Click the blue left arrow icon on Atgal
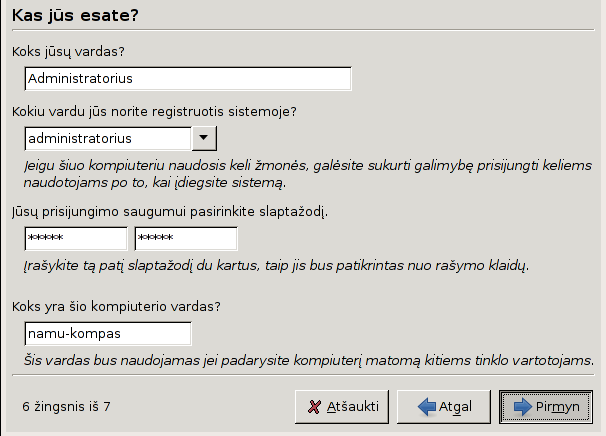Image resolution: width=606 pixels, height=436 pixels. pyautogui.click(x=426, y=407)
